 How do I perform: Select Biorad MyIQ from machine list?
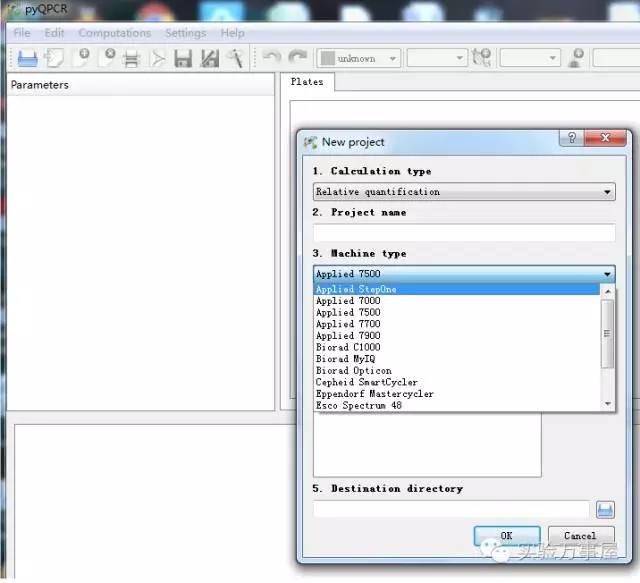click(457, 359)
